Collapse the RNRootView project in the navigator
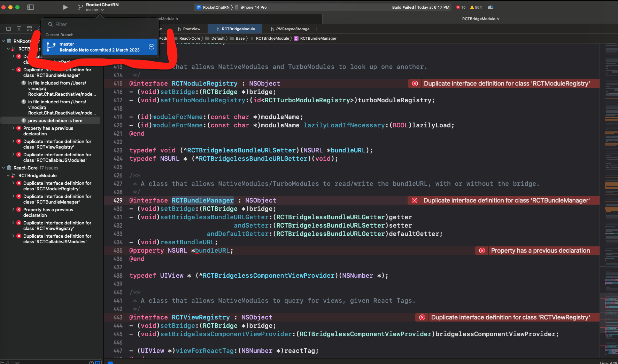Image resolution: width=618 pixels, height=364 pixels. (x=3, y=41)
